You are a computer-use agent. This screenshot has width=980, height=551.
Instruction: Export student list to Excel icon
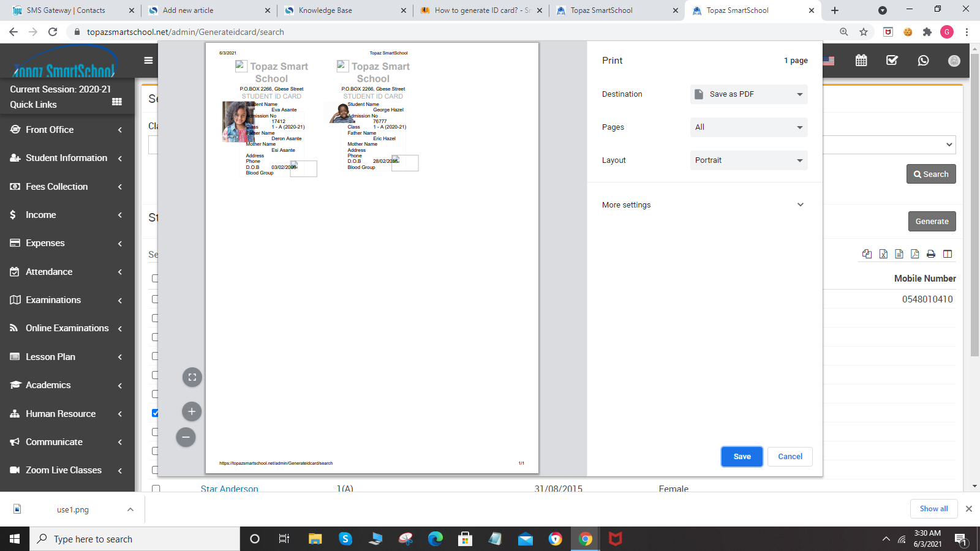click(x=883, y=253)
